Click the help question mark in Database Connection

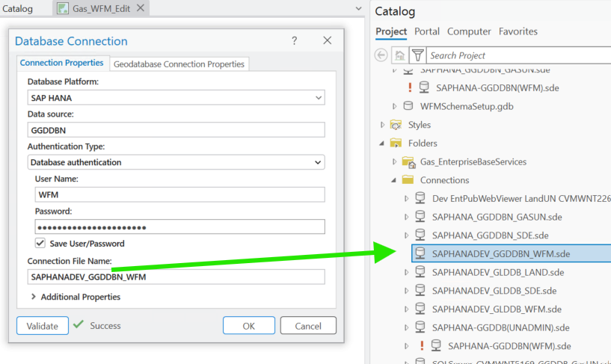(x=295, y=40)
